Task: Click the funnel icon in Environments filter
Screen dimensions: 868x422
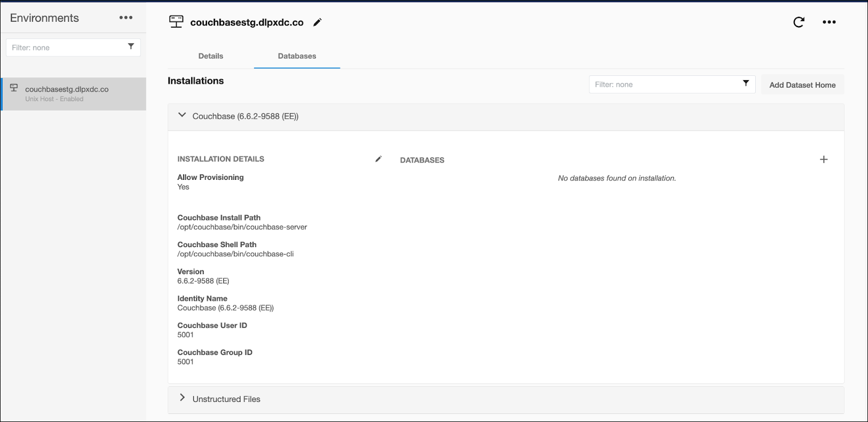Action: [x=131, y=47]
